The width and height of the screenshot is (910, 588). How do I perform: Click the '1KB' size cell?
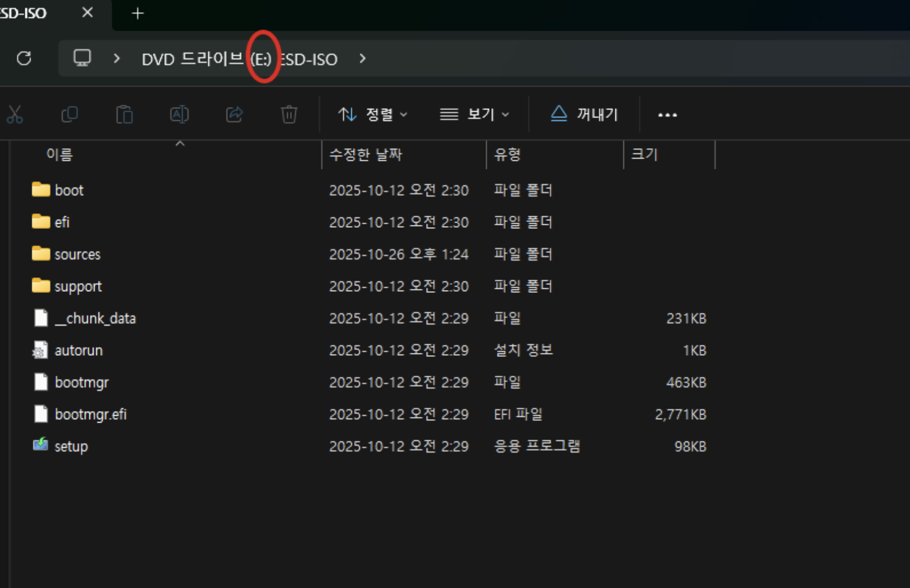694,350
